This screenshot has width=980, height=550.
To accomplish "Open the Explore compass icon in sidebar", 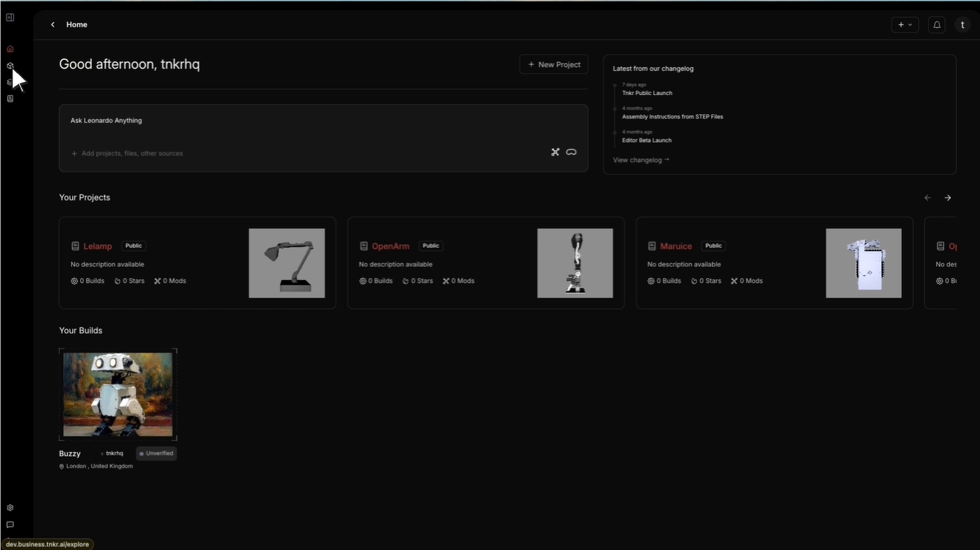I will coord(10,66).
